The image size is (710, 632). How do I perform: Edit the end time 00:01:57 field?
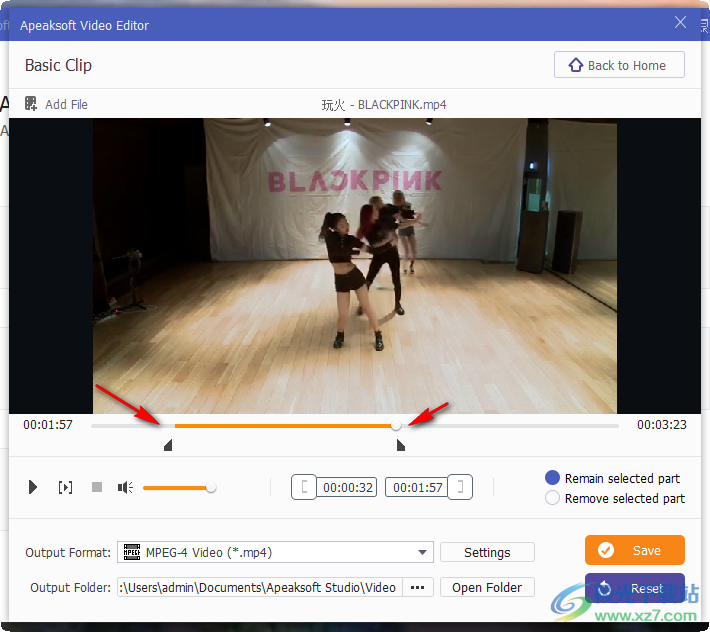(417, 488)
